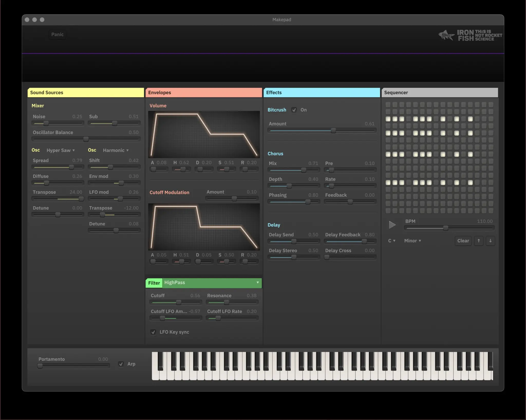
Task: Click the BPM slider handle
Action: click(x=446, y=228)
